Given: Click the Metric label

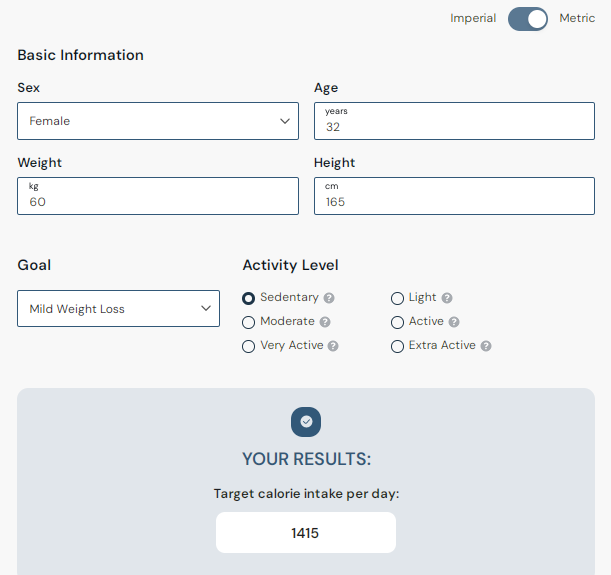Looking at the screenshot, I should (x=577, y=18).
